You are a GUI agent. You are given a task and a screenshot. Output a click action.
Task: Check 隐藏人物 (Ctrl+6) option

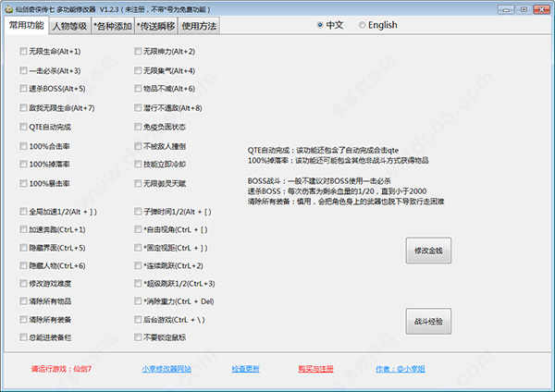(x=23, y=265)
